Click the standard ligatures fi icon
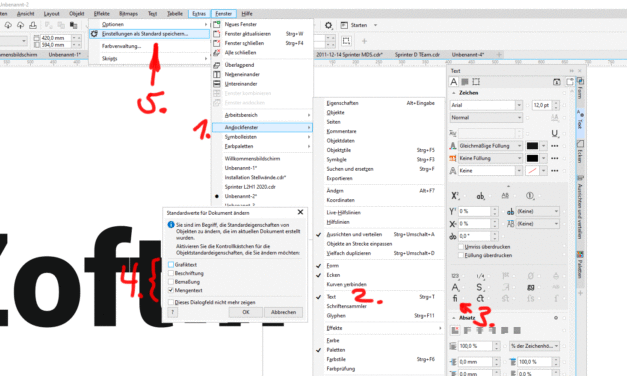Image resolution: width=627 pixels, height=376 pixels. pyautogui.click(x=455, y=298)
